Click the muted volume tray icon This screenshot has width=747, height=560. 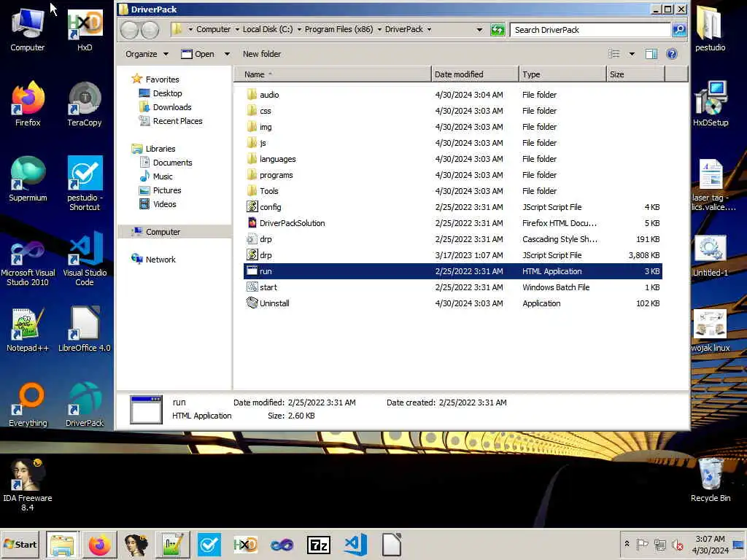[x=677, y=545]
